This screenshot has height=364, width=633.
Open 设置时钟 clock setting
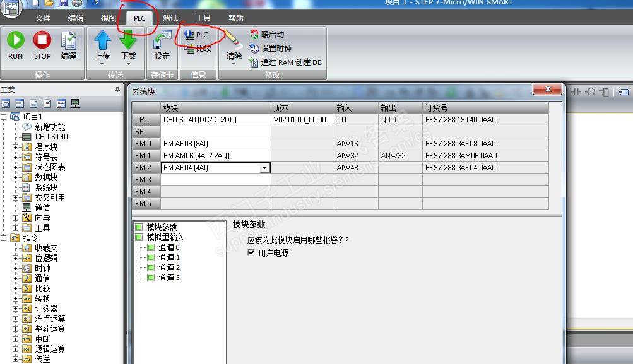point(270,49)
